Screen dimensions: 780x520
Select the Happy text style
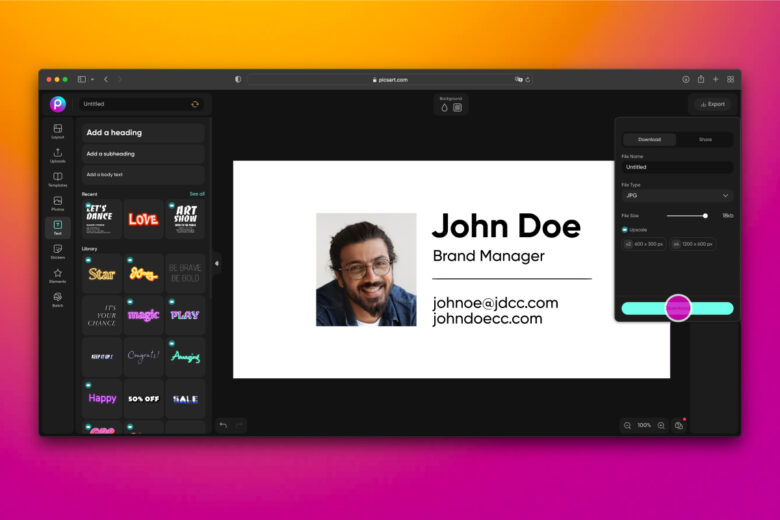(101, 399)
